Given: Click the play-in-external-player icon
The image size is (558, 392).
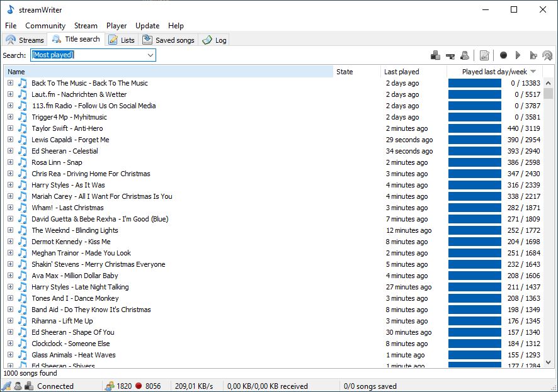Looking at the screenshot, I should click(533, 55).
